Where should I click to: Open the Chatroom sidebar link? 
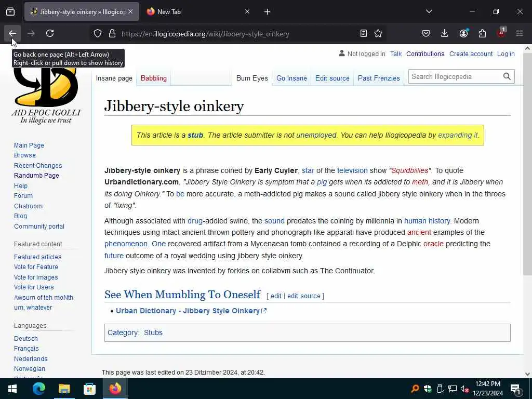click(x=28, y=206)
